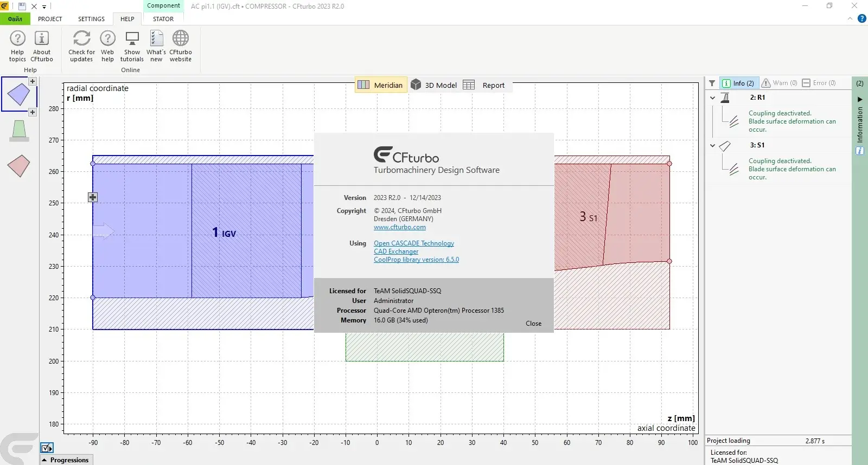Click the plus handle on IGV inlet
Screen dimensions: 868x465
[93, 197]
